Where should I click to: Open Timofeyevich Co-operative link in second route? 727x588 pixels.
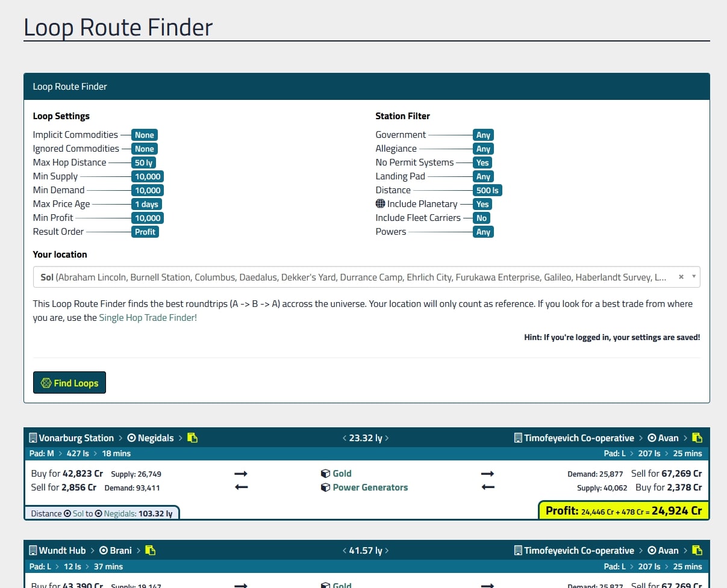(579, 551)
